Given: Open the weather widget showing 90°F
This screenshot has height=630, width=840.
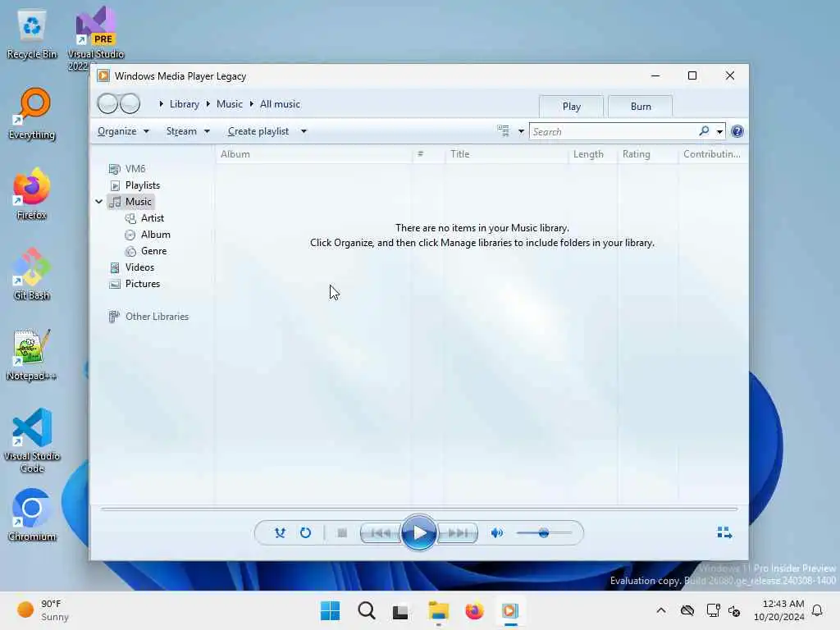Looking at the screenshot, I should point(43,610).
